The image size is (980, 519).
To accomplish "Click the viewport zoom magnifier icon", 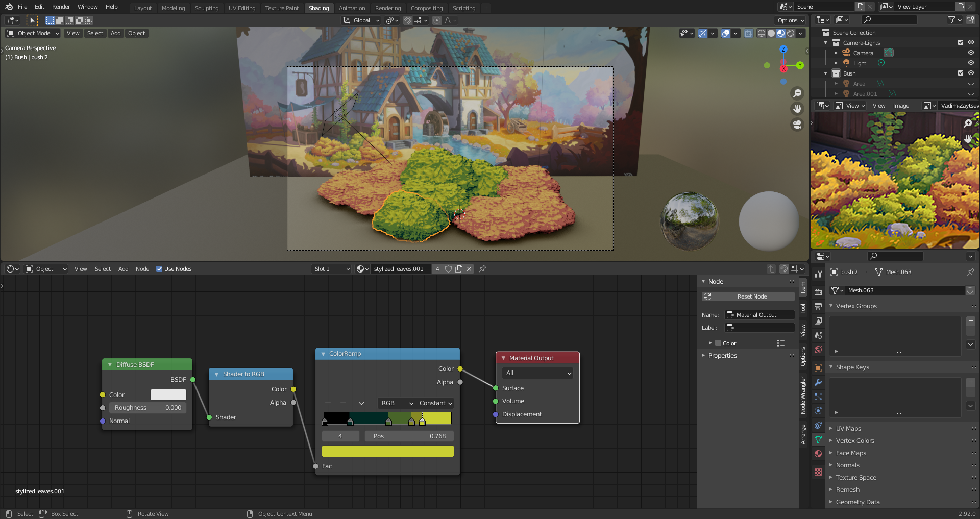I will point(797,93).
